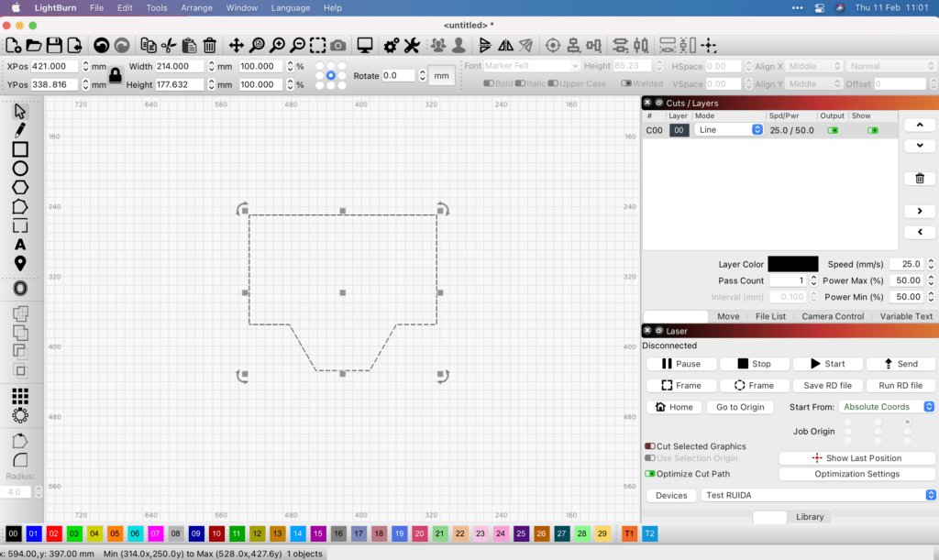Open device settings wrench icon
Screen dimensions: 939x560
tap(412, 45)
